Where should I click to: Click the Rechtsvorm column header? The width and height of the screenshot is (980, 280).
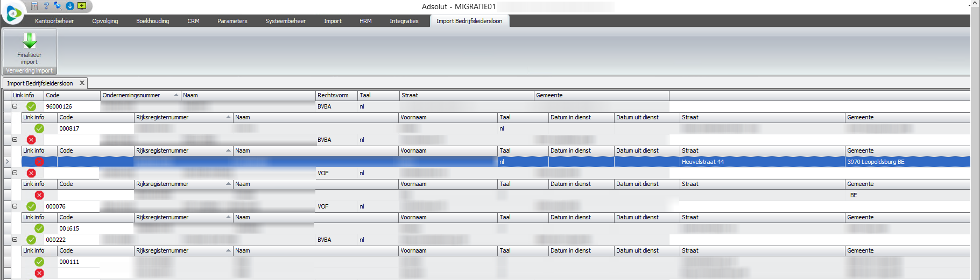[336, 95]
